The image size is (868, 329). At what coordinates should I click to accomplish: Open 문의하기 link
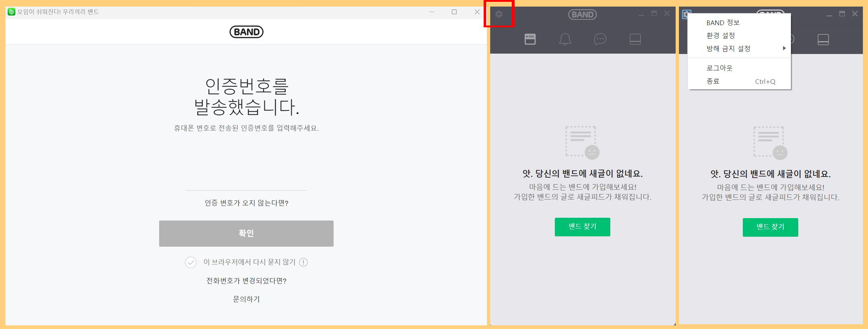(x=246, y=299)
